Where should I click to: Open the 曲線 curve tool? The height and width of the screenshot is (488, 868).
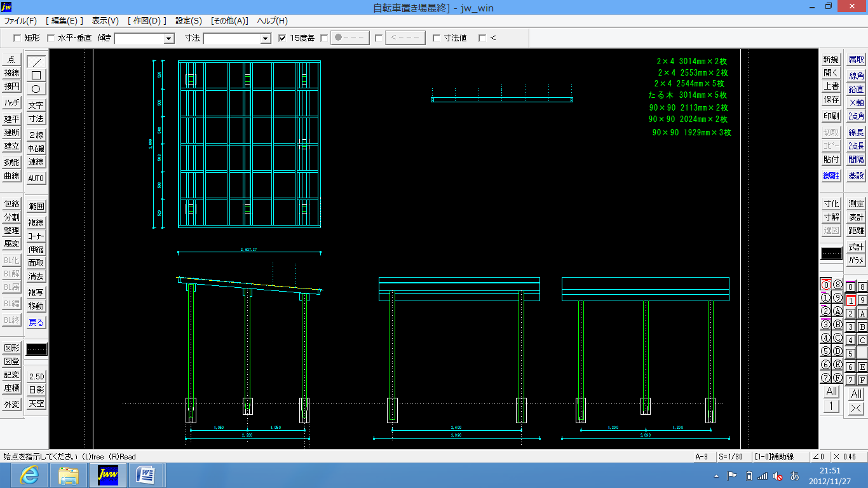11,176
